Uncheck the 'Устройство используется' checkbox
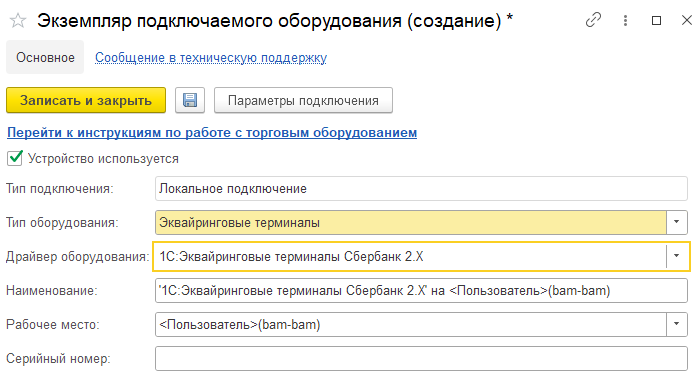The width and height of the screenshot is (700, 380). [x=15, y=158]
